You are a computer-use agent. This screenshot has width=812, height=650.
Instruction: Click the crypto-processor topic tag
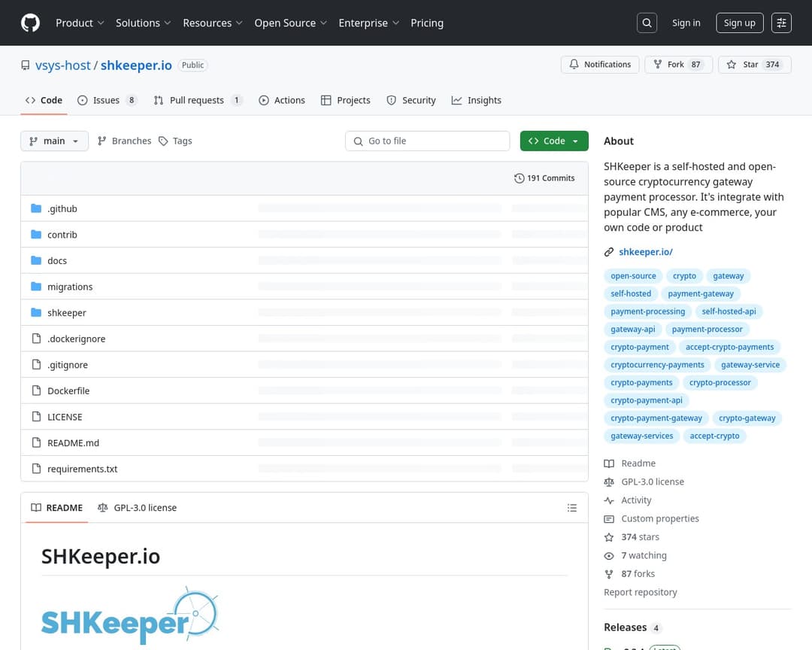(x=720, y=382)
